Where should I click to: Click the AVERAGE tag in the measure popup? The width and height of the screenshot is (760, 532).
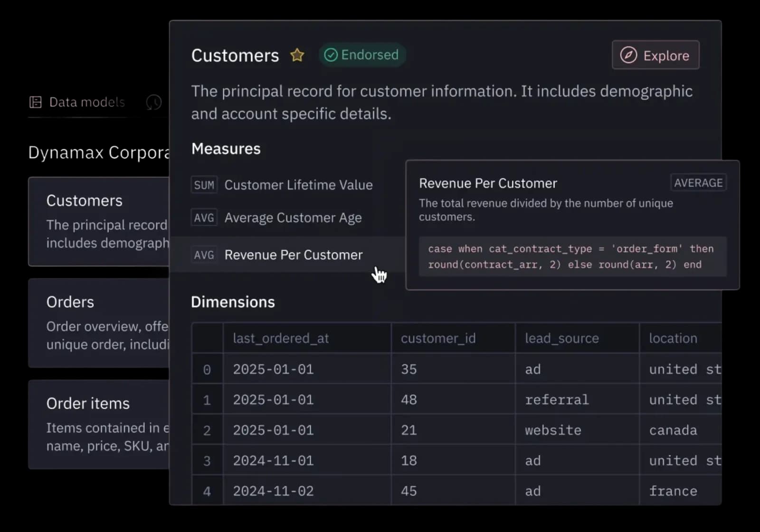coord(698,182)
